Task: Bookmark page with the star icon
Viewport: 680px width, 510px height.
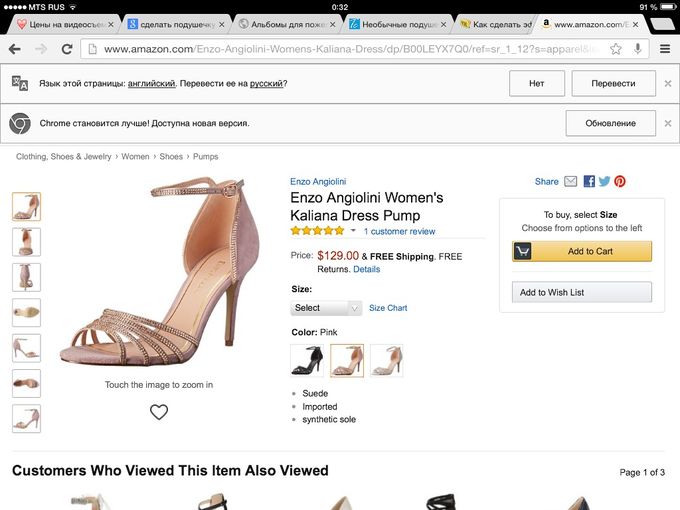Action: [x=615, y=49]
